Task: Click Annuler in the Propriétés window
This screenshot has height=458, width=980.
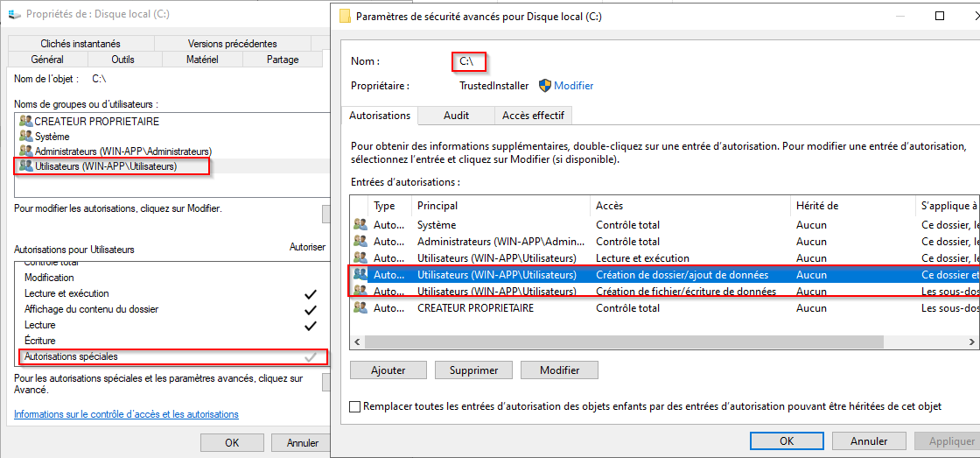Action: [x=303, y=442]
